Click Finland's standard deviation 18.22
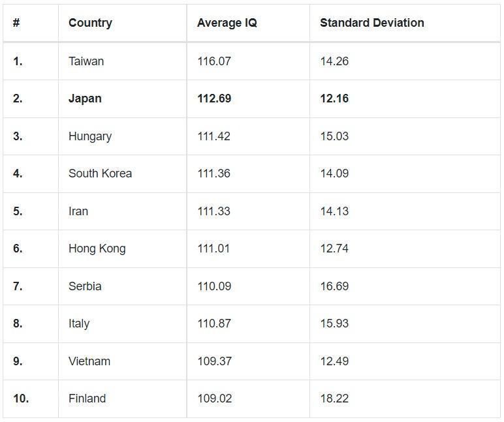This screenshot has height=422, width=504. pos(334,399)
